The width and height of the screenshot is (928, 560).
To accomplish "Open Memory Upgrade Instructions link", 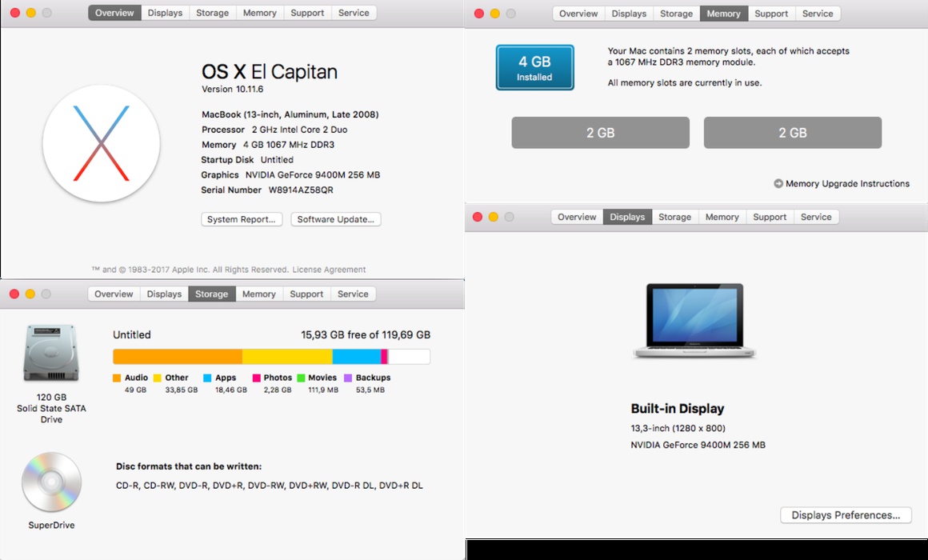I will [847, 183].
